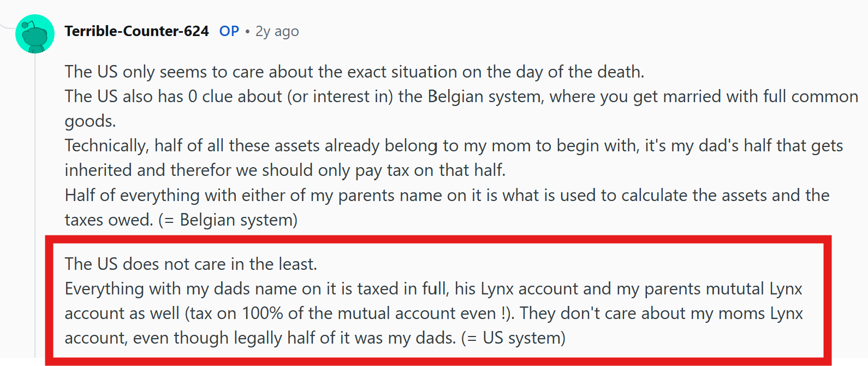Click the Terrible-Counter-624 avatar icon
Image resolution: width=868 pixels, height=366 pixels.
(35, 34)
